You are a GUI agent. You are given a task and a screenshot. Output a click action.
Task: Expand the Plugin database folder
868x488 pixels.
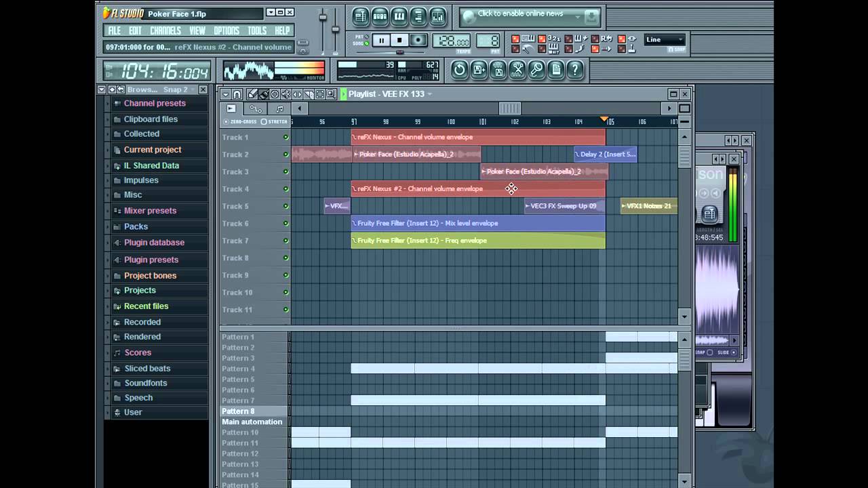154,242
